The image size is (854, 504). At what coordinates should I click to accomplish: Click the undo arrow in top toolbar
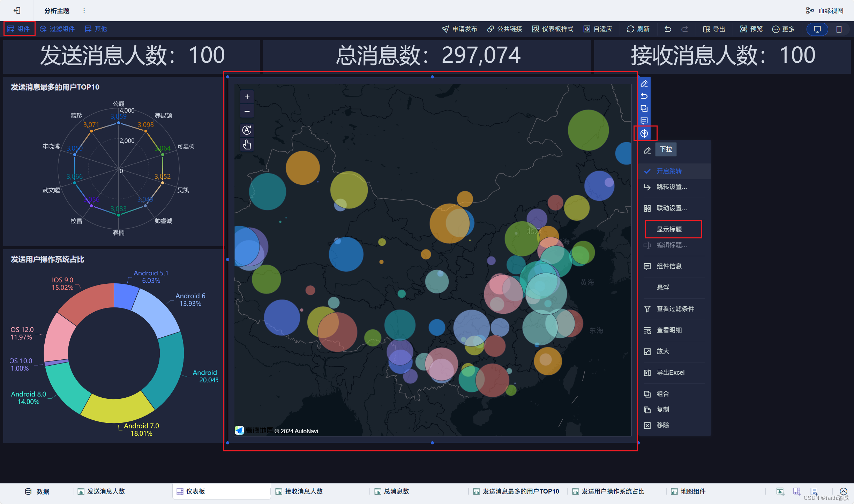click(x=668, y=29)
